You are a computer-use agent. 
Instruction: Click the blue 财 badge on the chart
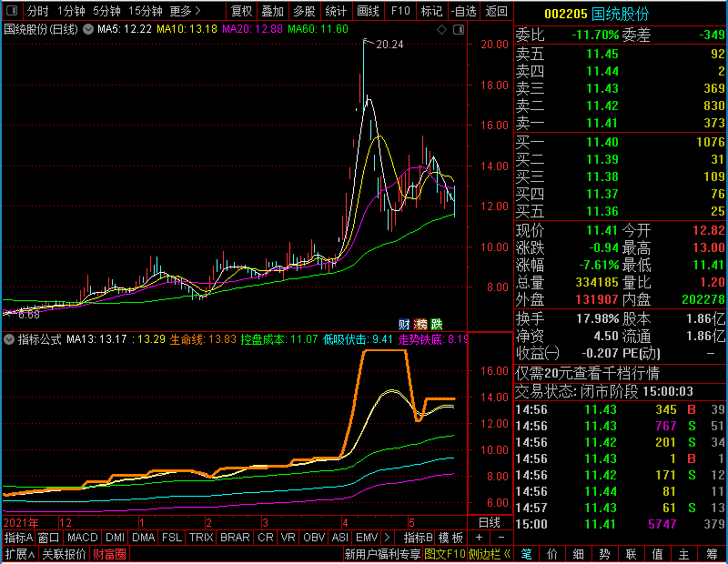(404, 324)
